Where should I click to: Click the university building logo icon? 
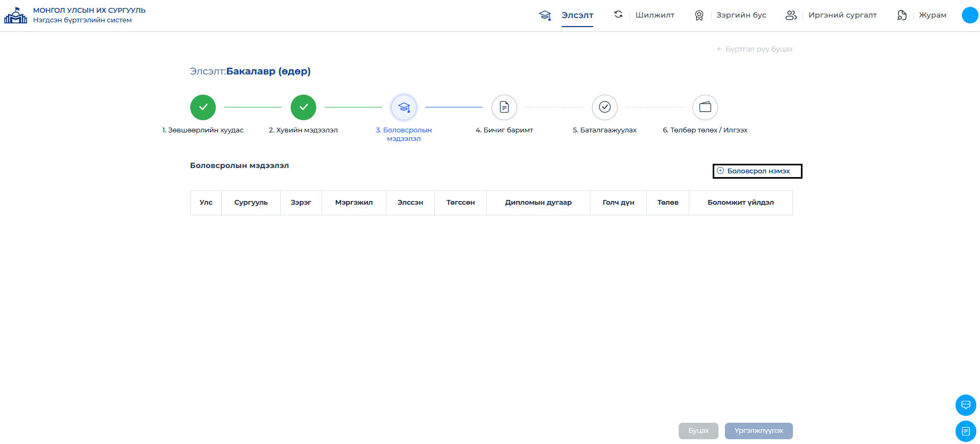coord(15,15)
